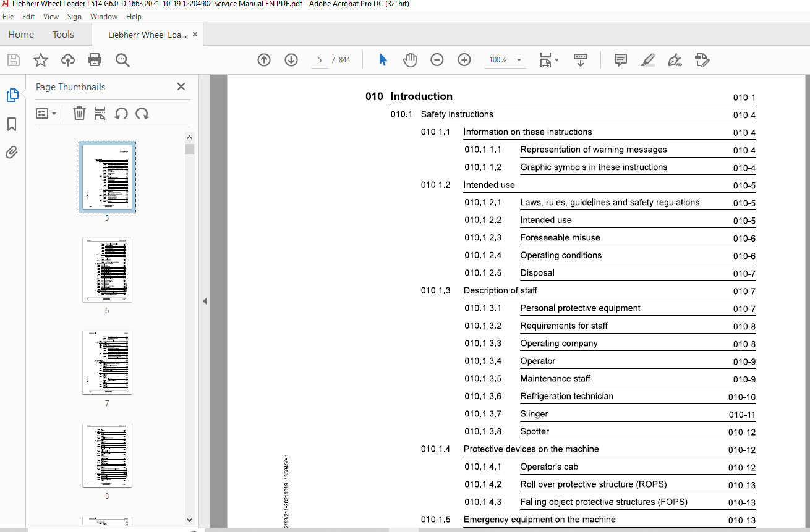810x532 pixels.
Task: Click the Foreseeable misuse entry
Action: point(560,238)
